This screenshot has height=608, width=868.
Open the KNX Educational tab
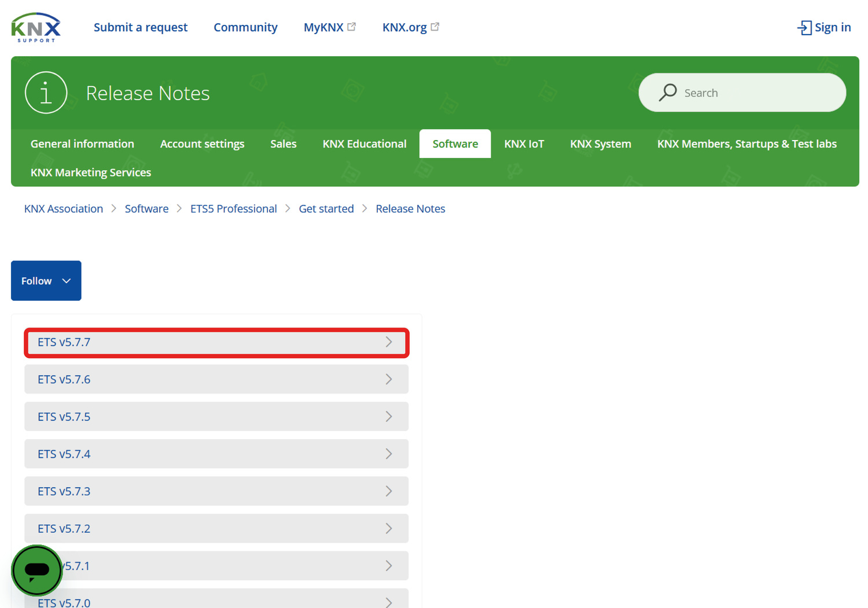point(364,144)
